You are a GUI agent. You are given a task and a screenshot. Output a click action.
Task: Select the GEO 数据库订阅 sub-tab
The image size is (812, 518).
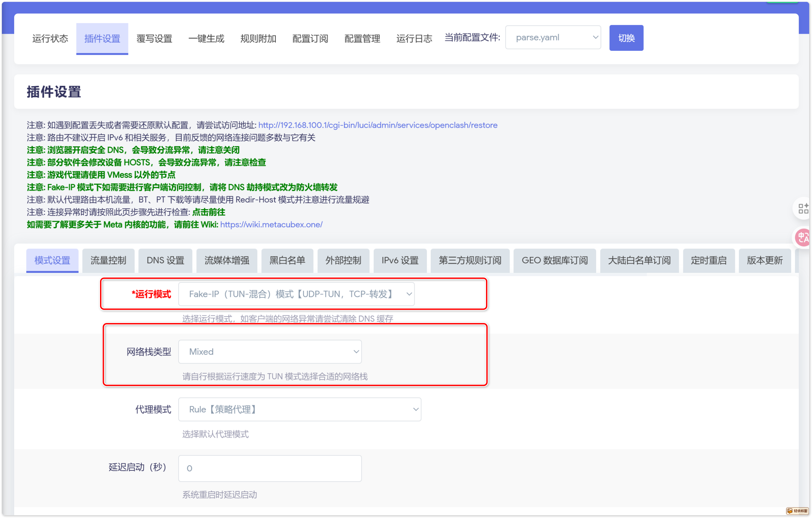point(554,261)
